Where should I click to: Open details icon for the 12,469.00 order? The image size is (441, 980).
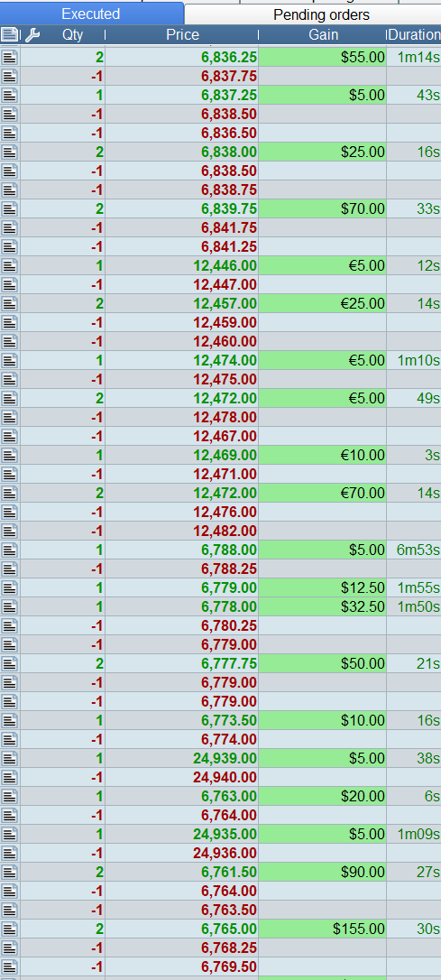click(x=9, y=455)
